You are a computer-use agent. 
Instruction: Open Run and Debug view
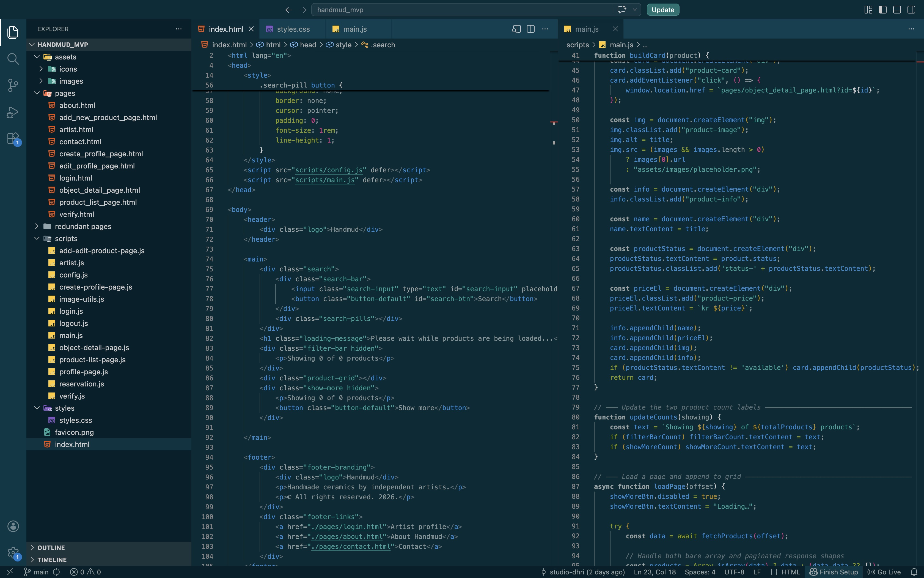(13, 112)
